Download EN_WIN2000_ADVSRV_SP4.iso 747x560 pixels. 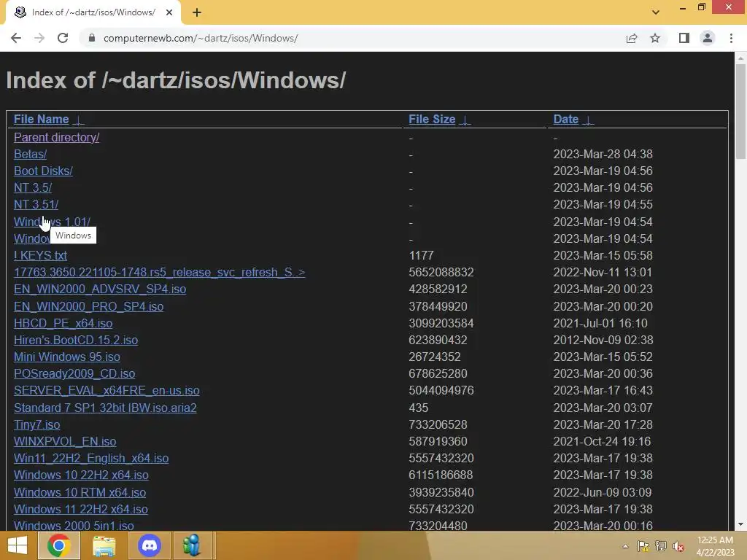pyautogui.click(x=100, y=289)
